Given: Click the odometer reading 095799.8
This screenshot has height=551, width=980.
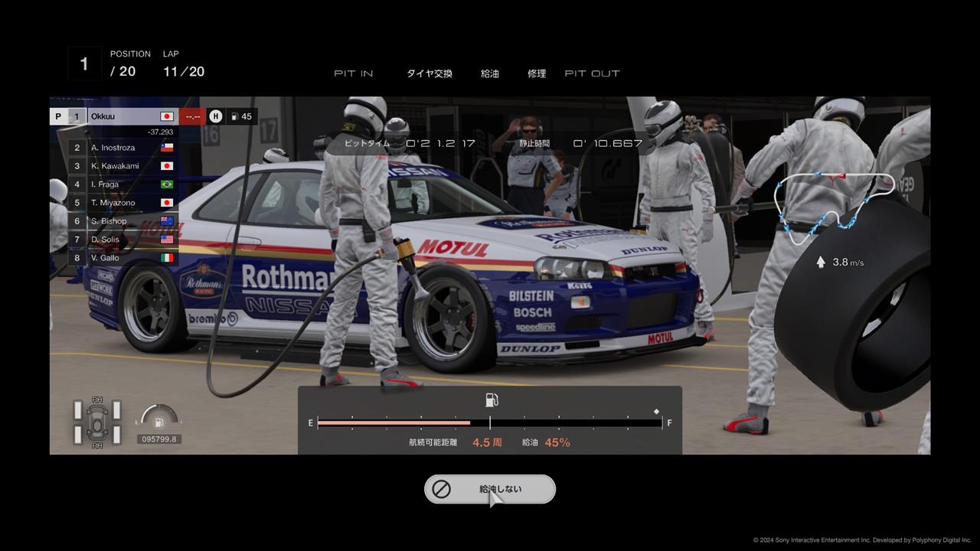Looking at the screenshot, I should (x=159, y=439).
